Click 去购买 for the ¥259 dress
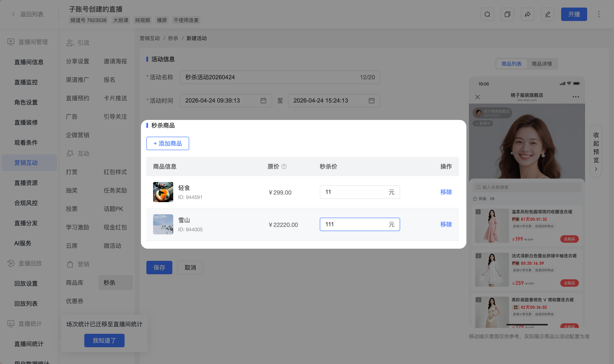This screenshot has width=614, height=364. point(569,283)
